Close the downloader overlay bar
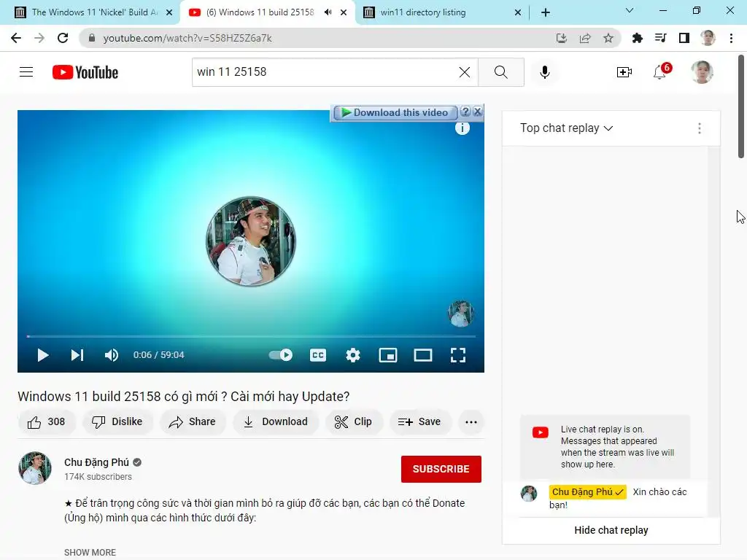 point(477,112)
